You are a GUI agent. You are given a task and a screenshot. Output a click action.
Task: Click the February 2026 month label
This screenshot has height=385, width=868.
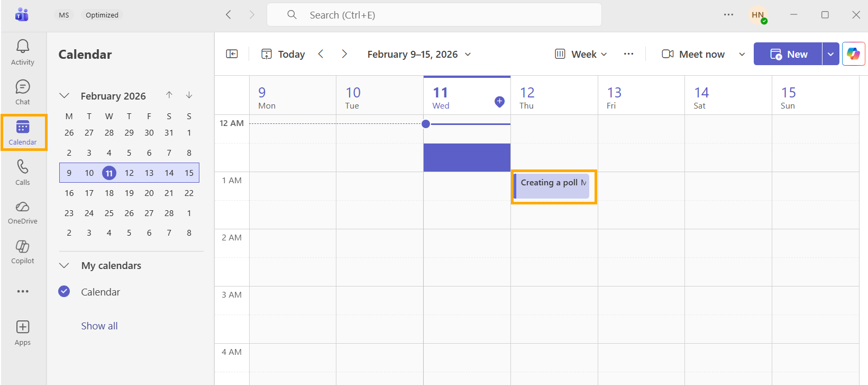(113, 96)
